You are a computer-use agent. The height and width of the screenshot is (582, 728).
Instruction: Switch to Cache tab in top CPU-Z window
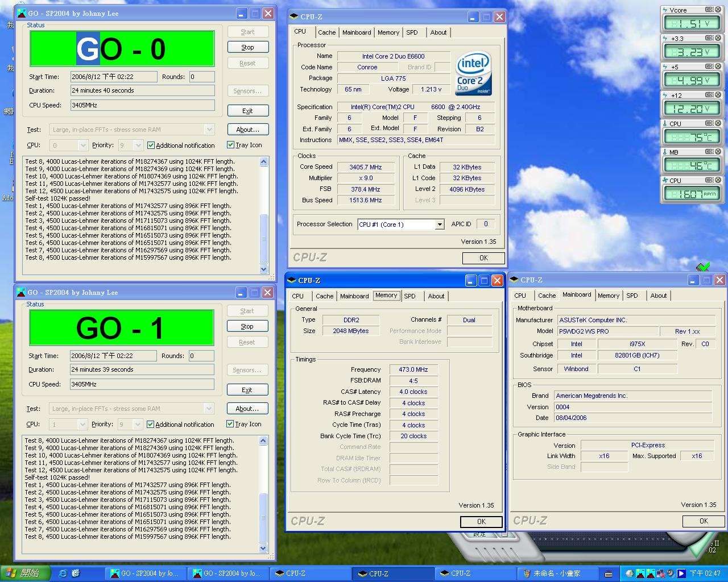pyautogui.click(x=326, y=32)
